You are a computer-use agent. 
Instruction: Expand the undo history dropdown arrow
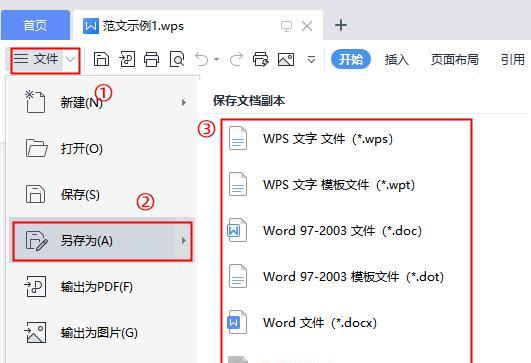point(216,60)
